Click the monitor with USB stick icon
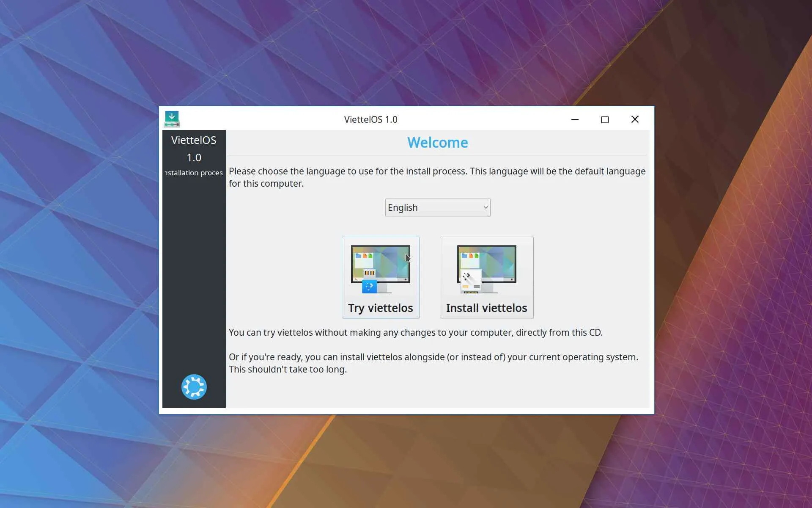This screenshot has width=812, height=508. pyautogui.click(x=380, y=269)
